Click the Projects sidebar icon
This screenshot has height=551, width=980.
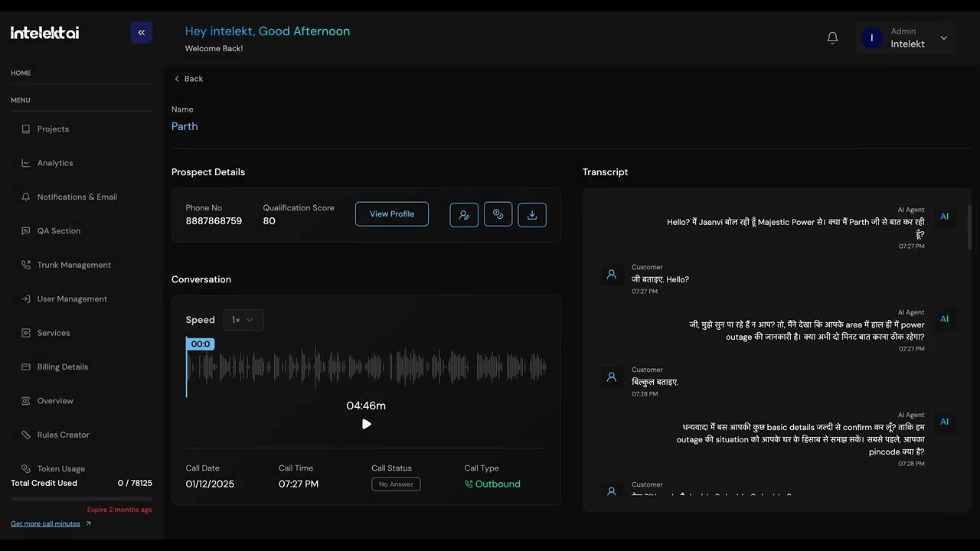coord(26,129)
